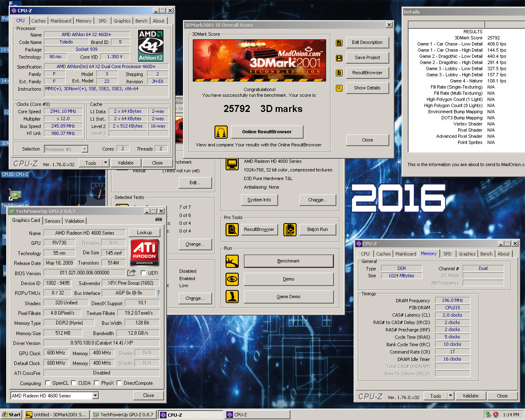The image size is (525, 420).
Task: Click the network tray icon in taskbar
Action: coord(488,415)
